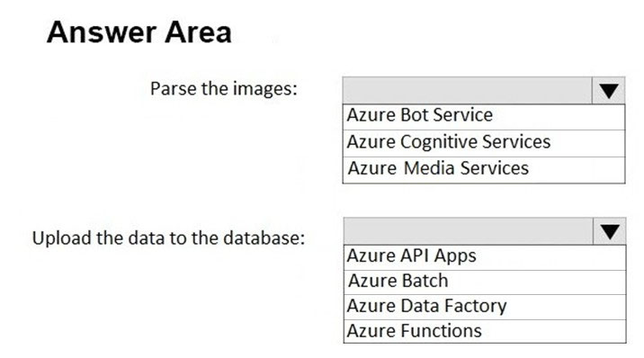Image resolution: width=644 pixels, height=358 pixels.
Task: Pick the Batch entry in the second list
Action: [x=485, y=282]
